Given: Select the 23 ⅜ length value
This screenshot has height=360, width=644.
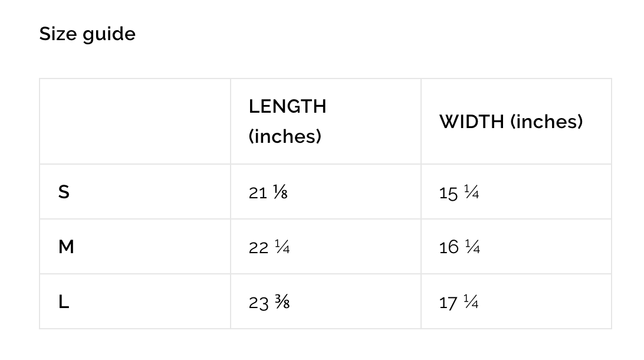Looking at the screenshot, I should tap(269, 303).
